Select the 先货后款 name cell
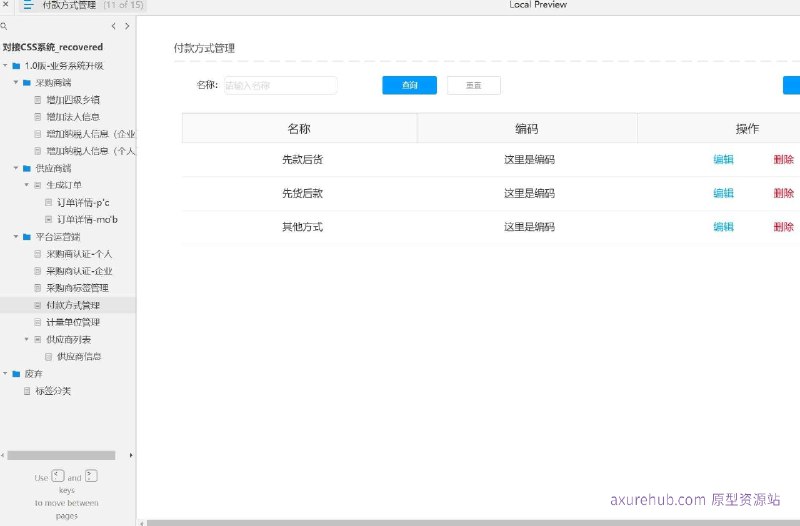800x526 pixels. point(303,193)
